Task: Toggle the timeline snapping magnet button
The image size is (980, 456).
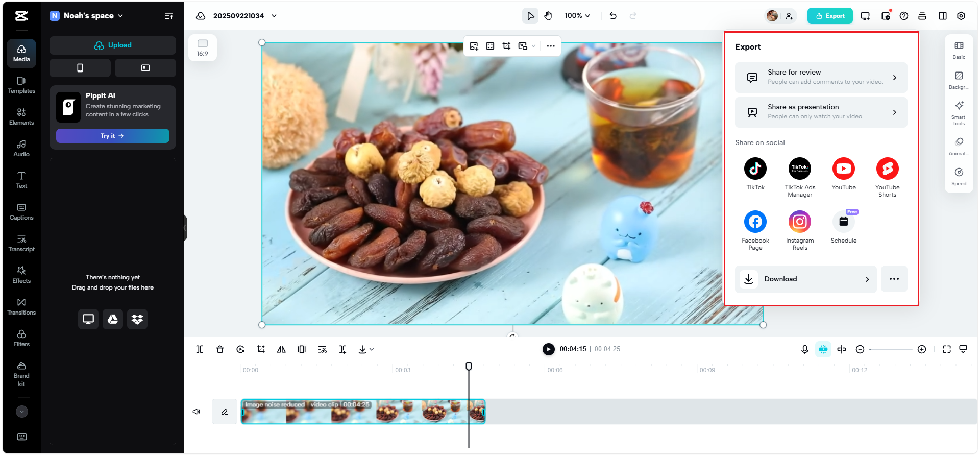Action: click(823, 349)
